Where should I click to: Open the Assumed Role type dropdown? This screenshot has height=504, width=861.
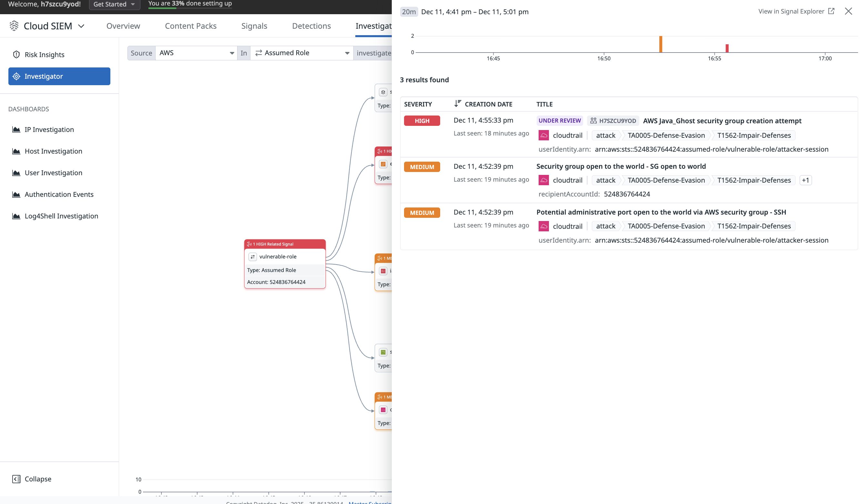pyautogui.click(x=302, y=53)
